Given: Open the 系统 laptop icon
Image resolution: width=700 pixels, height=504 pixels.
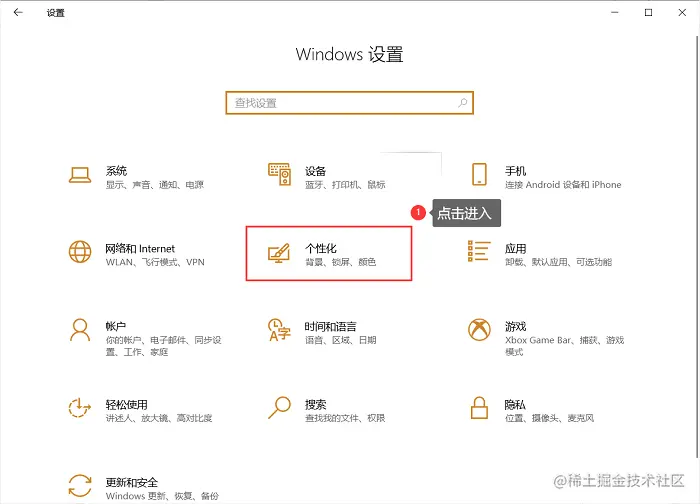Looking at the screenshot, I should (80, 175).
